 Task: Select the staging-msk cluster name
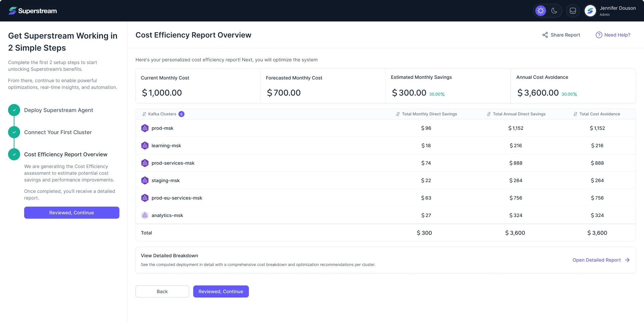[x=166, y=180]
